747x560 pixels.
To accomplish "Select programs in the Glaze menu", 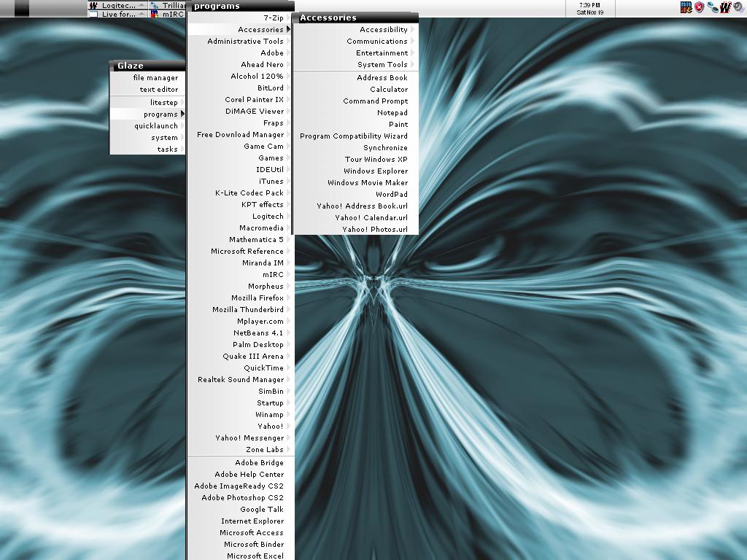I will tap(147, 114).
